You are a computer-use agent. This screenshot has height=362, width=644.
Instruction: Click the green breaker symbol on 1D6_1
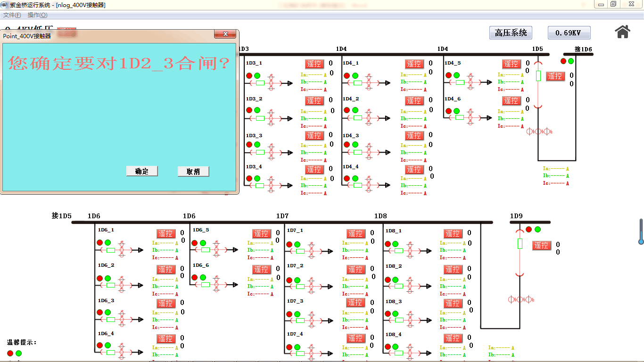(x=111, y=250)
